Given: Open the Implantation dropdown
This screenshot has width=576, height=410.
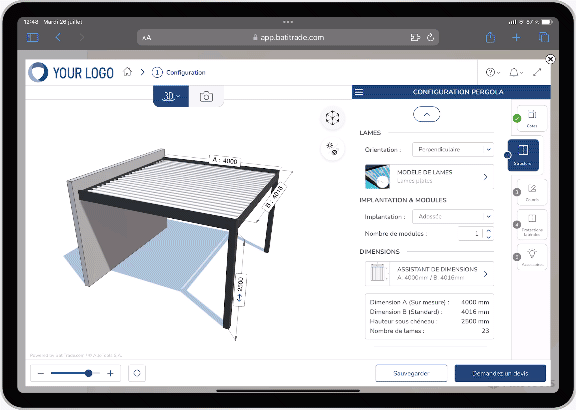Looking at the screenshot, I should click(453, 216).
